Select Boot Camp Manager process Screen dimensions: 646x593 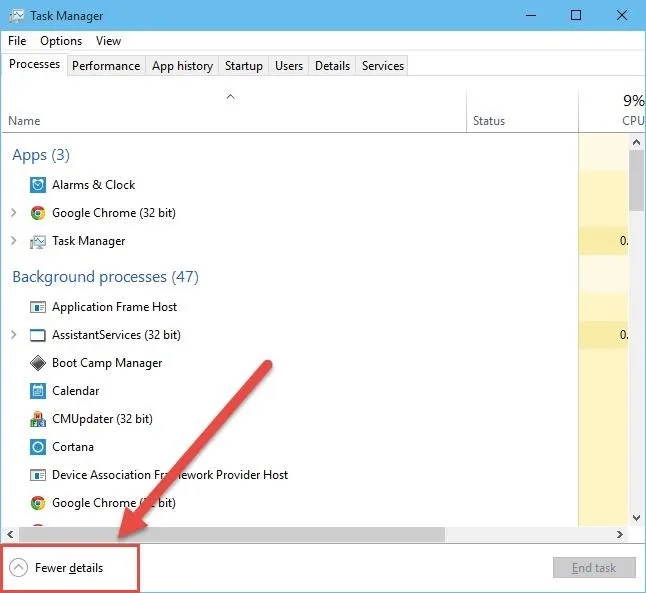[107, 363]
